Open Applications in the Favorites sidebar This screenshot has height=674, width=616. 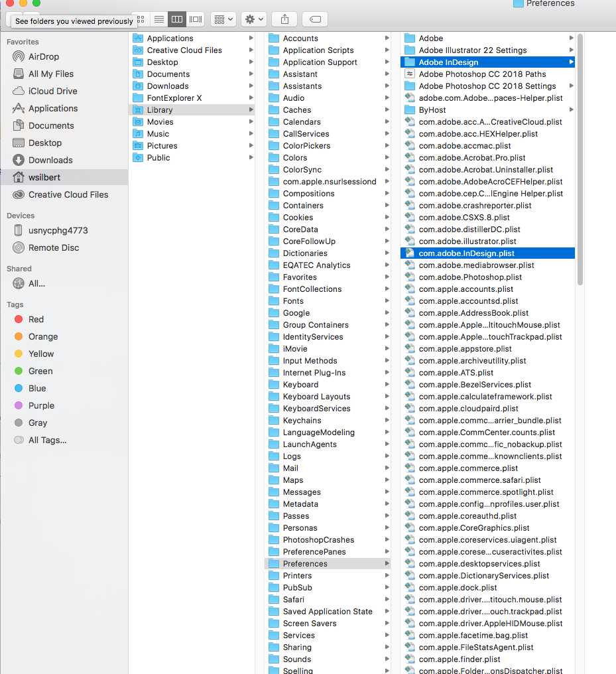64,108
